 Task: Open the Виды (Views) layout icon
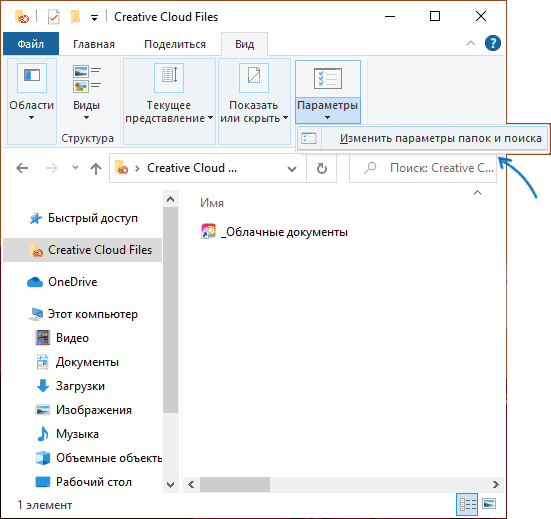click(87, 79)
